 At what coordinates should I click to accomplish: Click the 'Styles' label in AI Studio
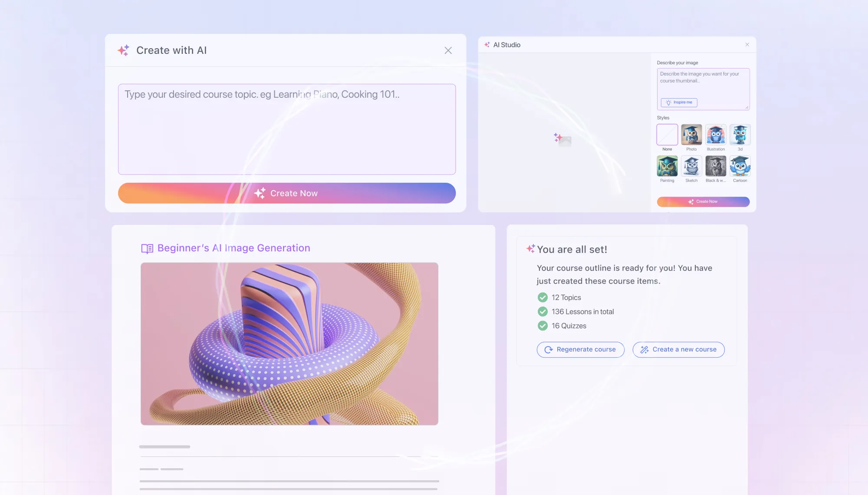(x=663, y=118)
